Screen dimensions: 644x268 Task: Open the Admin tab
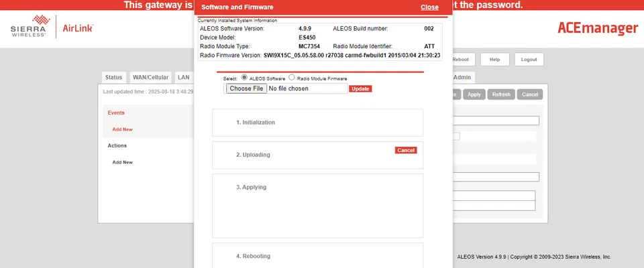[463, 78]
